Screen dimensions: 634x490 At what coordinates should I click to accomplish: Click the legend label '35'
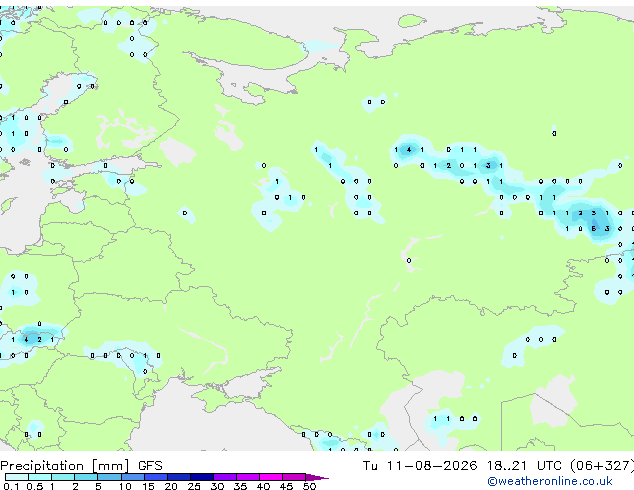coord(240,486)
